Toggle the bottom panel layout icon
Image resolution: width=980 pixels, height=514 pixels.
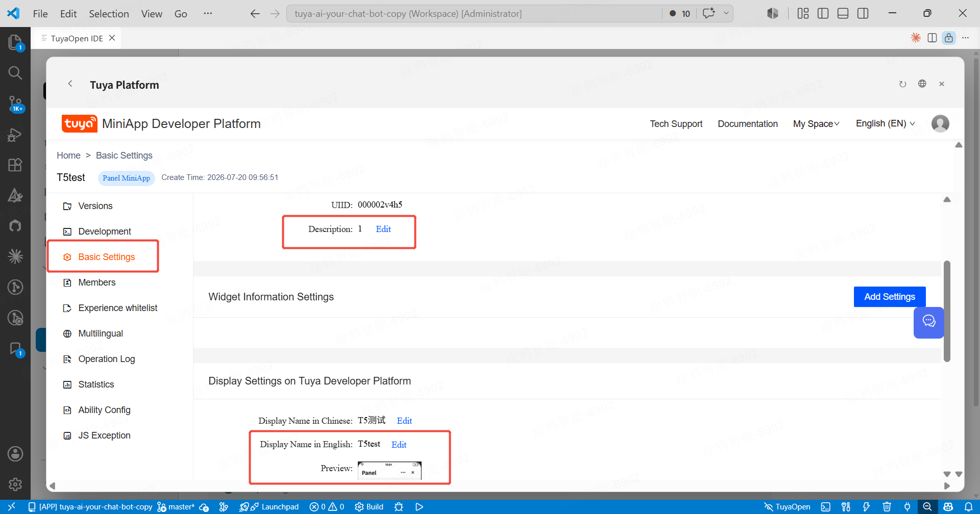(x=843, y=13)
